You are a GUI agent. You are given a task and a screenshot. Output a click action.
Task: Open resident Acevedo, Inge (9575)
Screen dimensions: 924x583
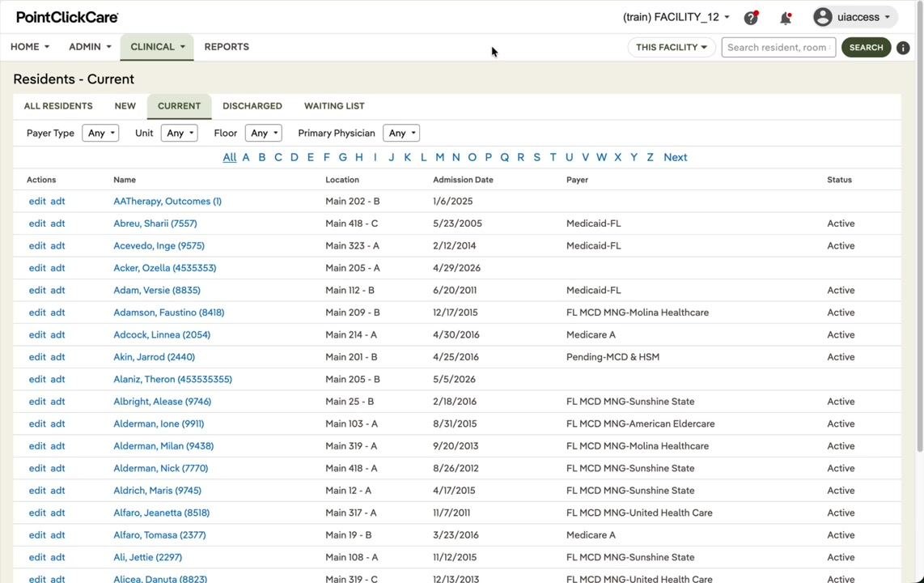coord(159,246)
